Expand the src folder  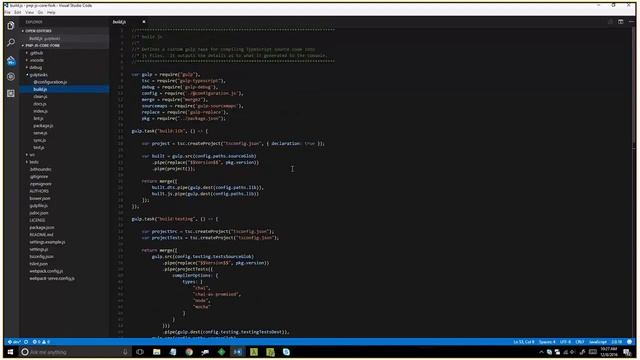(32, 155)
